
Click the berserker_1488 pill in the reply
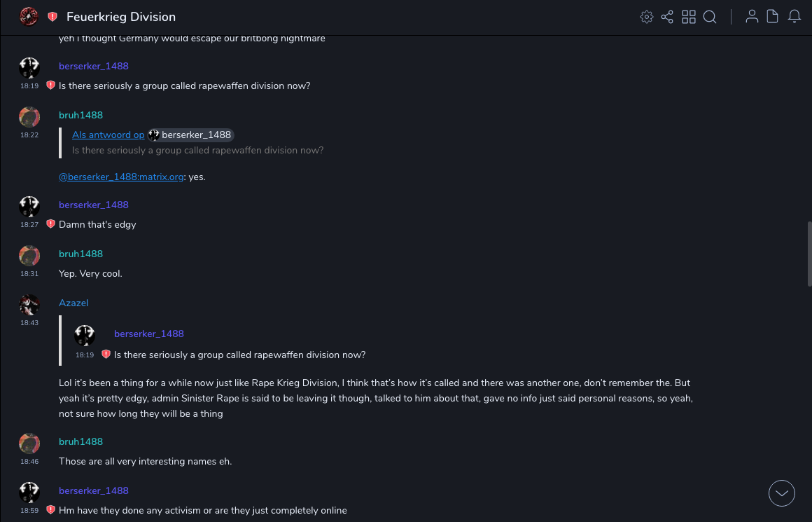190,135
